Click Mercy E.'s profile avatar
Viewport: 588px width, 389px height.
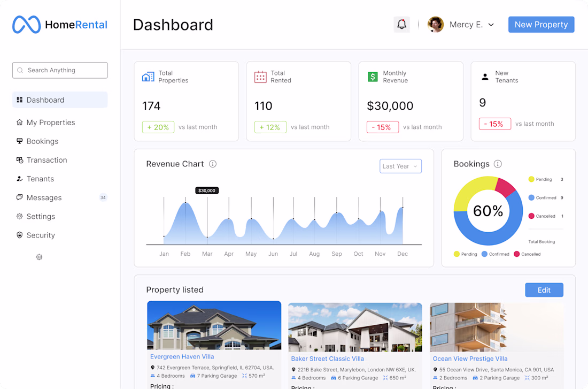tap(435, 25)
